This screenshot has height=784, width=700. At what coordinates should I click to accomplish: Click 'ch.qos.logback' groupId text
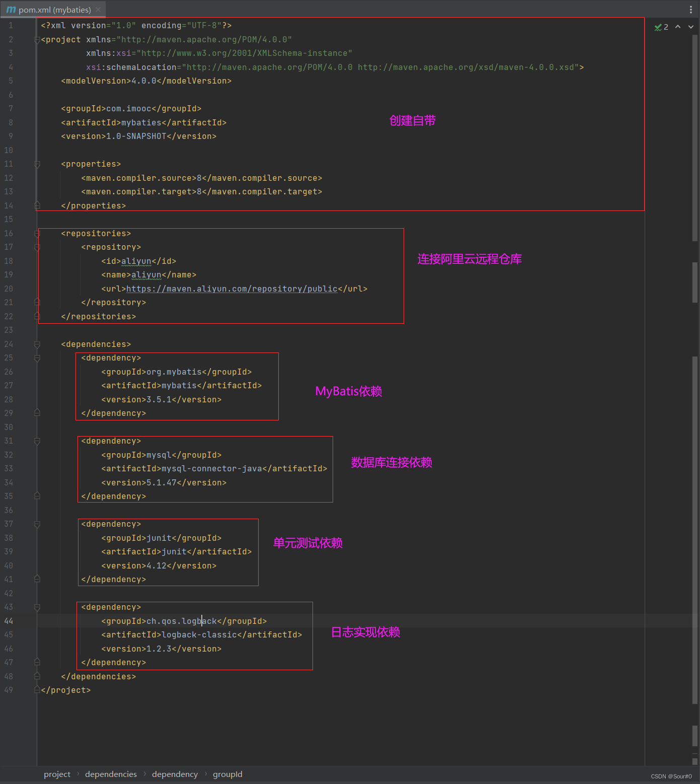click(181, 621)
